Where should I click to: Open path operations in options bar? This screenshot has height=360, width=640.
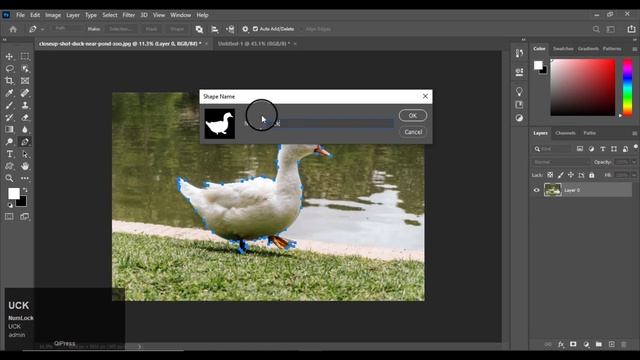pos(199,29)
